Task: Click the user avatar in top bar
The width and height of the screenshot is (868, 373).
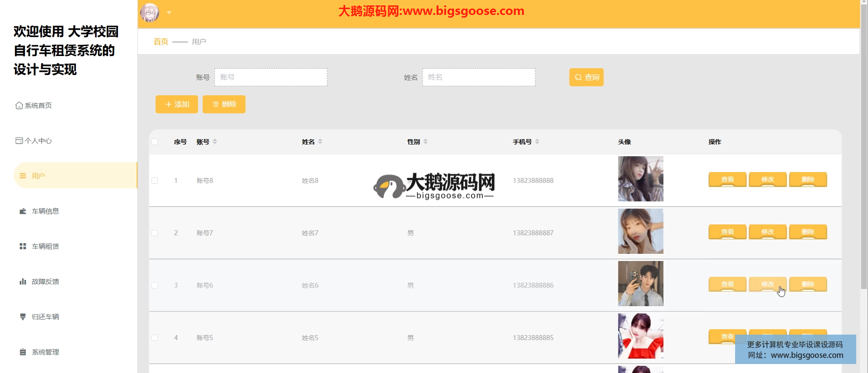Action: 150,13
